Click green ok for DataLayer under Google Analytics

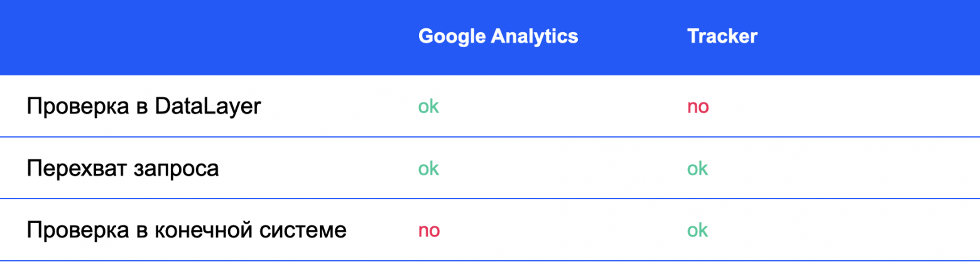[x=428, y=107]
